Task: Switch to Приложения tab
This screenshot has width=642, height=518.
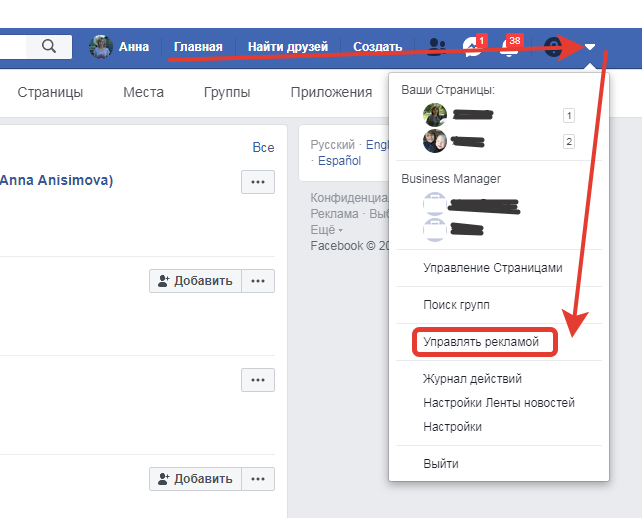Action: 331,92
